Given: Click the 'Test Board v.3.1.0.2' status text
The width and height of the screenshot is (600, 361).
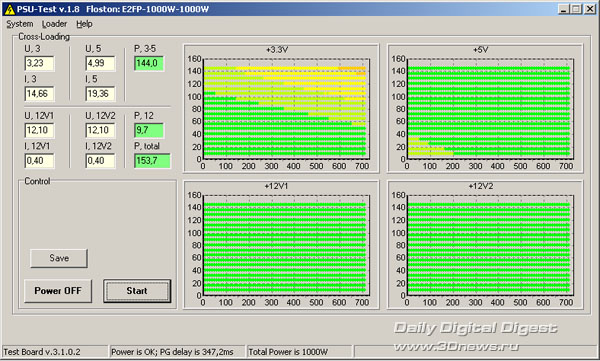Looking at the screenshot, I should [42, 352].
